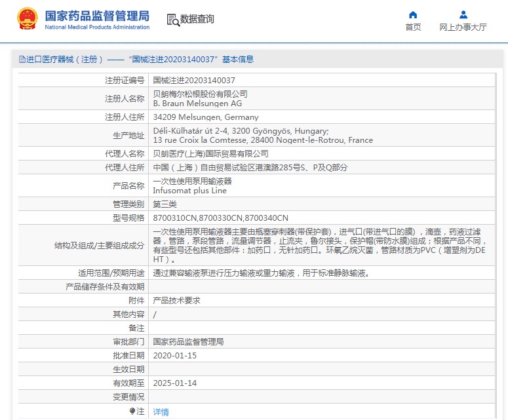Image resolution: width=508 pixels, height=420 pixels.
Task: Click the 产品储存条件及有效期 label
Action: (105, 287)
